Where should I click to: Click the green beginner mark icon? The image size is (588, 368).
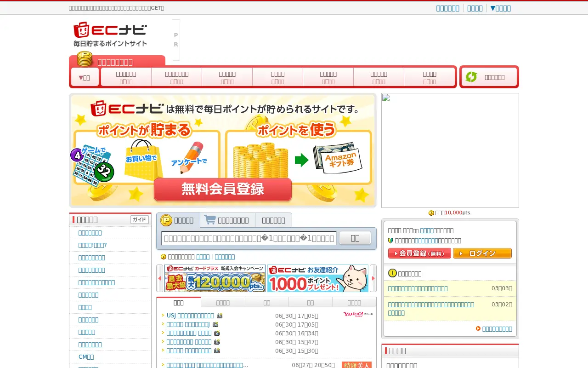click(x=390, y=240)
